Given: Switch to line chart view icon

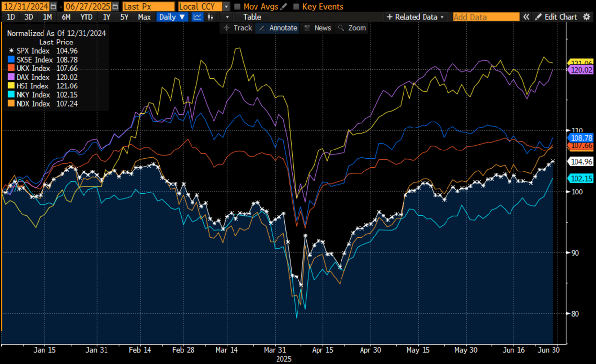Looking at the screenshot, I should point(197,17).
